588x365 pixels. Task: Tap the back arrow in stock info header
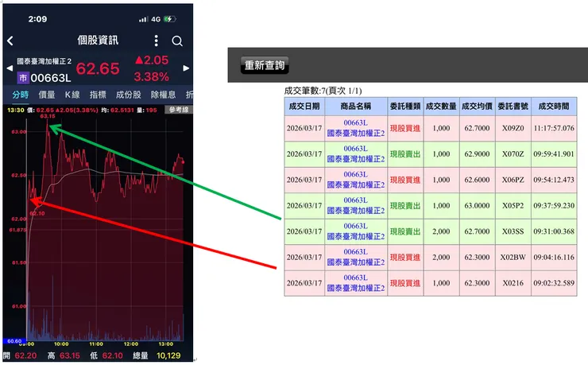tap(10, 41)
